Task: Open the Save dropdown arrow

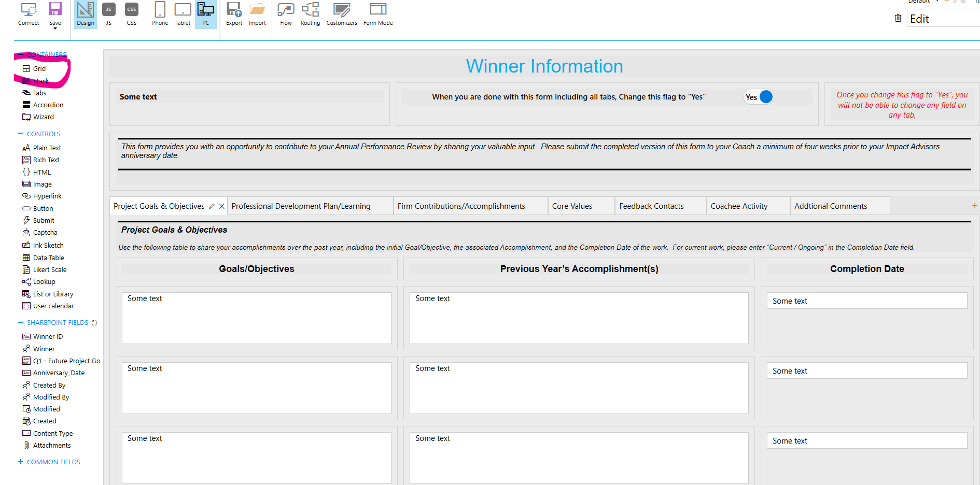Action: tap(55, 29)
